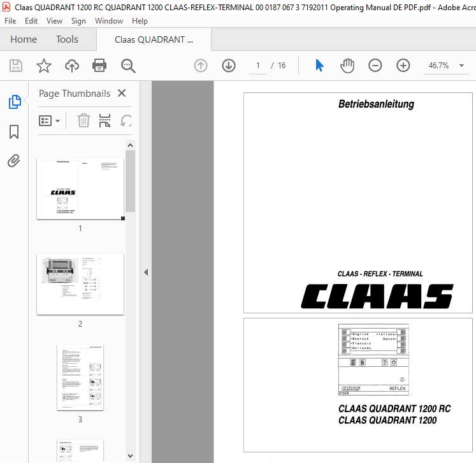Select the Claas QUADRANT document tab
The width and height of the screenshot is (476, 463).
[154, 39]
